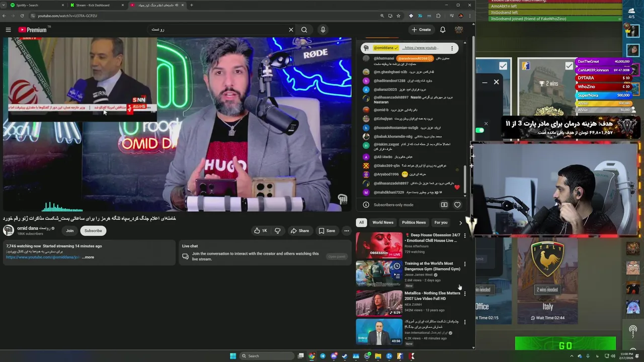The height and width of the screenshot is (362, 644).
Task: Select the All filter chip
Action: (x=361, y=222)
